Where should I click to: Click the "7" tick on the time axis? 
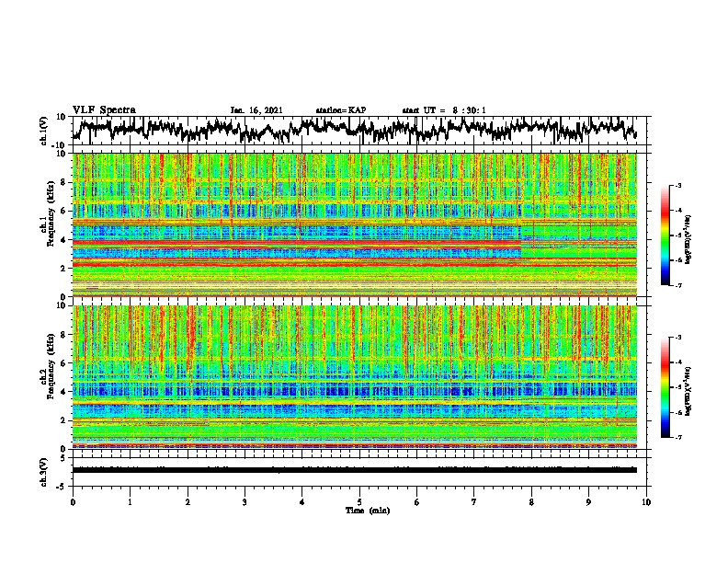(x=474, y=502)
